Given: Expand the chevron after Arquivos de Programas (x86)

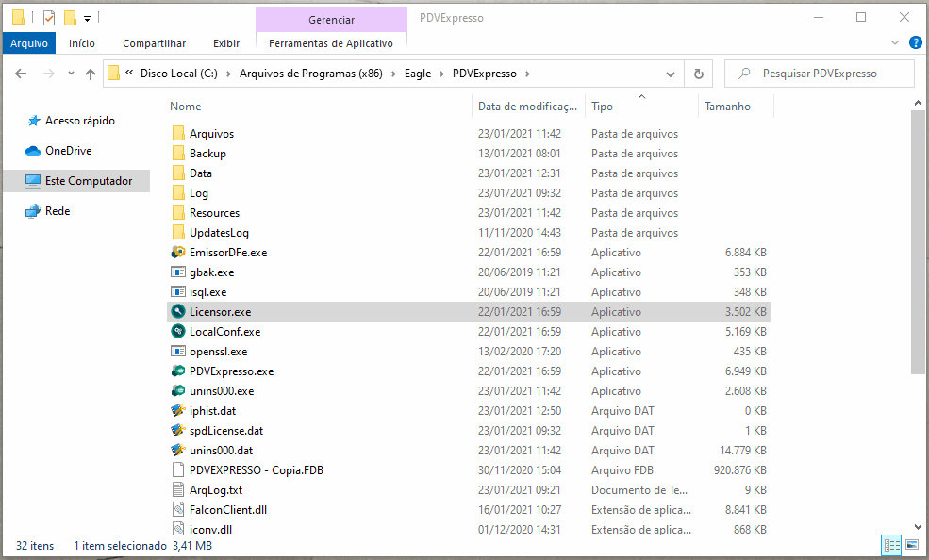Looking at the screenshot, I should pos(393,74).
